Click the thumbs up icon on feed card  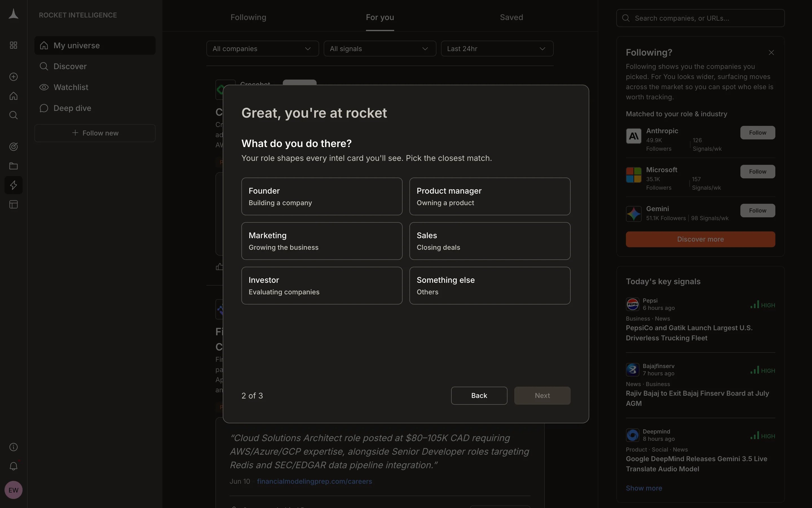219,267
